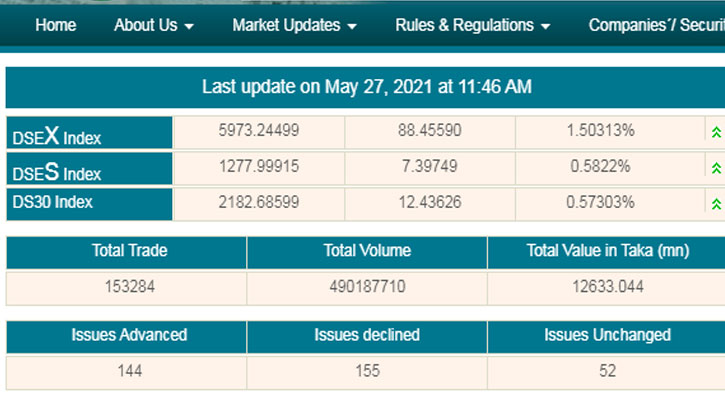Select the Total Volume value 490187710
725x400 pixels.
366,287
